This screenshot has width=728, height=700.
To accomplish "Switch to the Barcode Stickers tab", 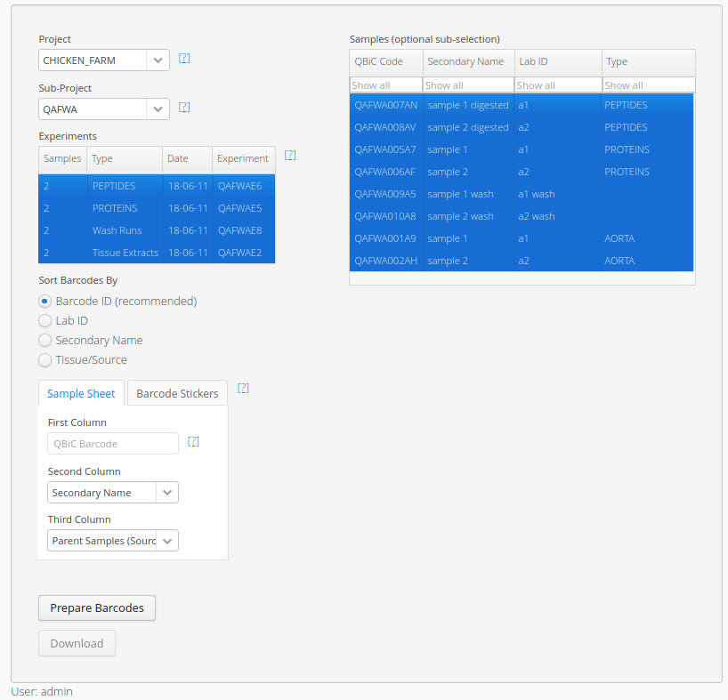I will (x=177, y=393).
